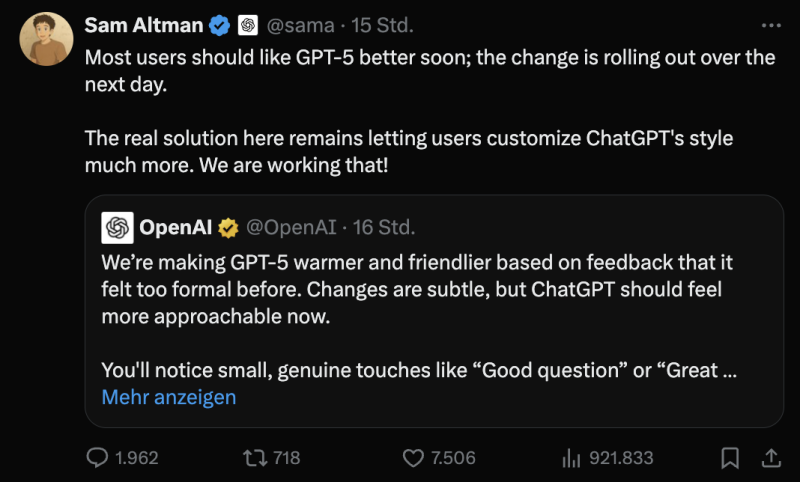Click the @OpenAI handle

(x=290, y=228)
